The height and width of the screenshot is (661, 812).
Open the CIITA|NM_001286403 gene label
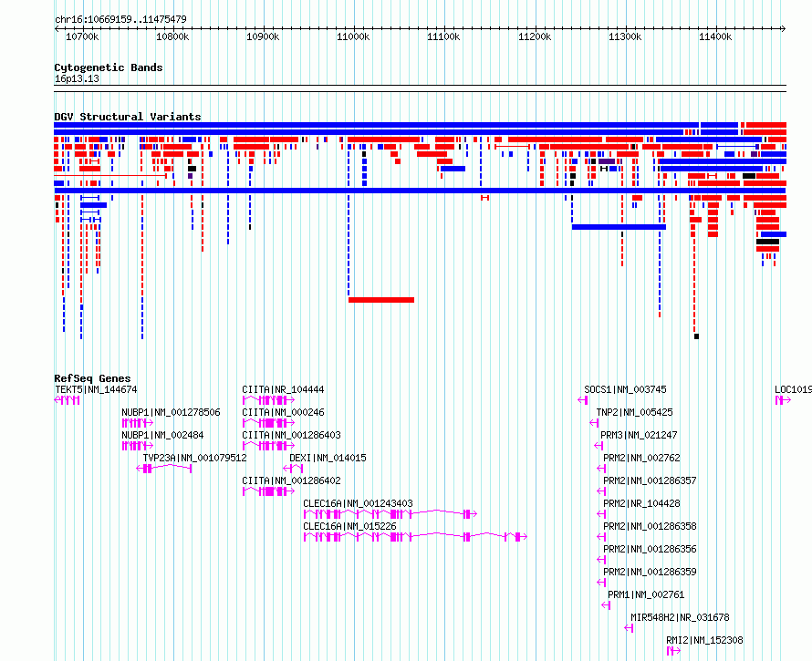291,435
